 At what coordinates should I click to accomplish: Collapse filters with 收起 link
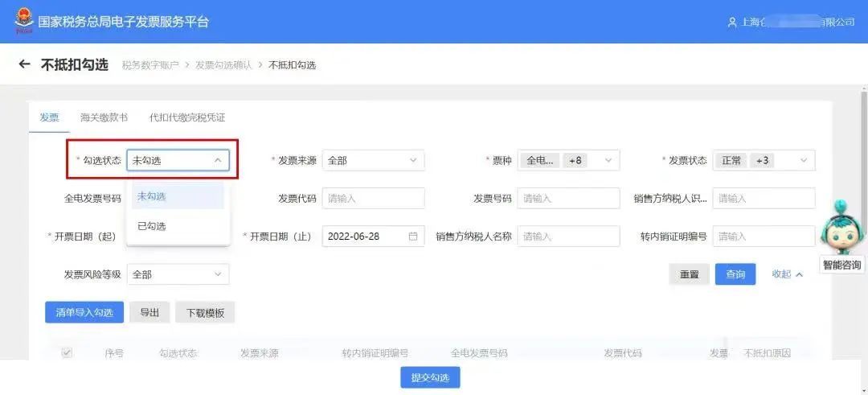click(787, 274)
